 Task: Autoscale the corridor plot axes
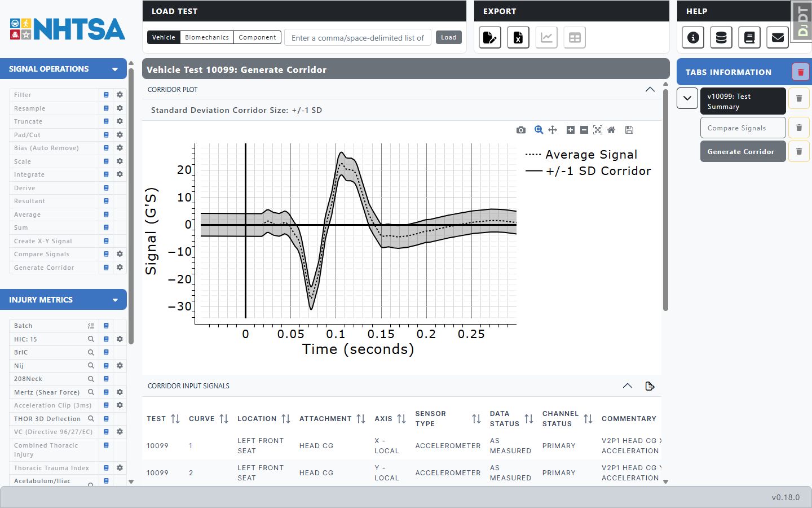point(598,130)
